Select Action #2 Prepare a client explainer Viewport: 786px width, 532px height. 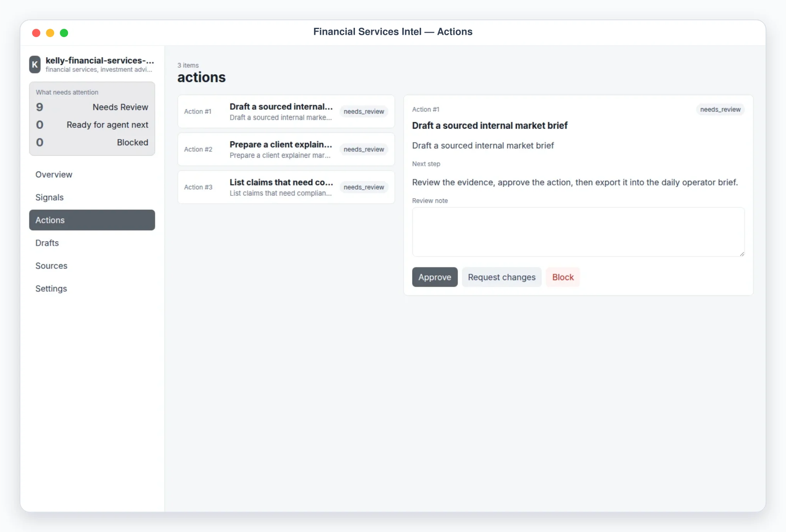pos(286,150)
